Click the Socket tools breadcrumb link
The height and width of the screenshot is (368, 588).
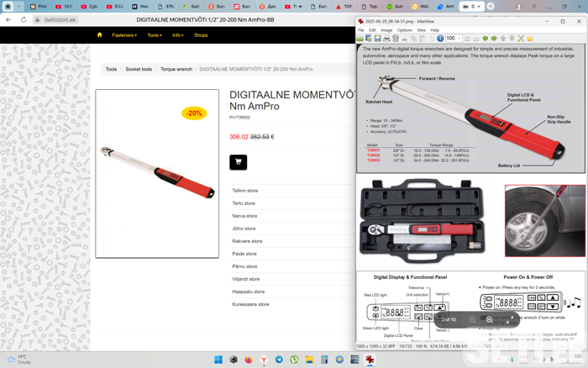[139, 69]
